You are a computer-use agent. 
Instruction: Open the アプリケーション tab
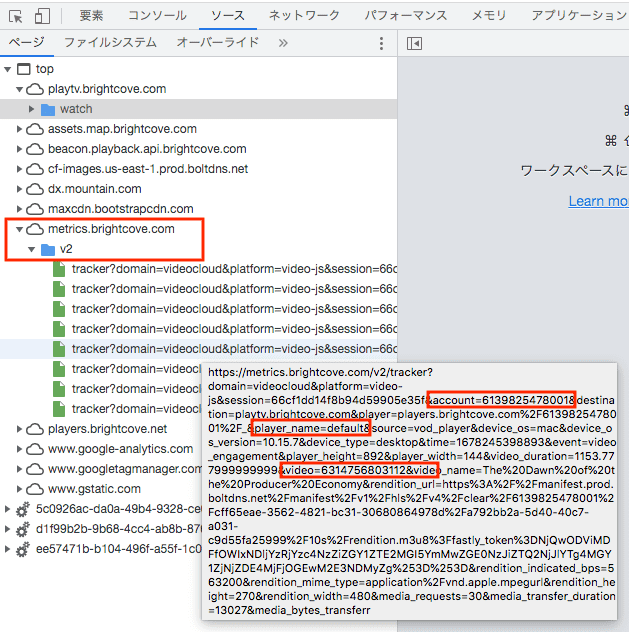pos(579,16)
